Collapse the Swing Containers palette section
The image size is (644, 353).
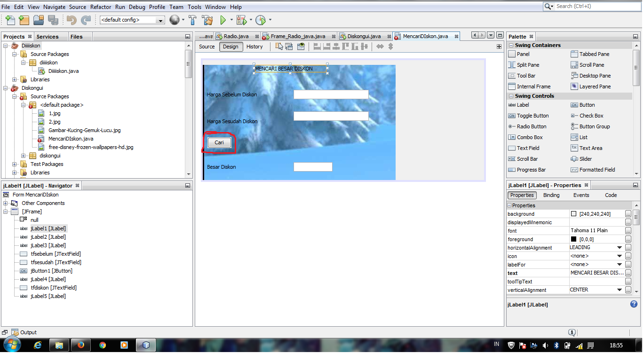pyautogui.click(x=511, y=45)
